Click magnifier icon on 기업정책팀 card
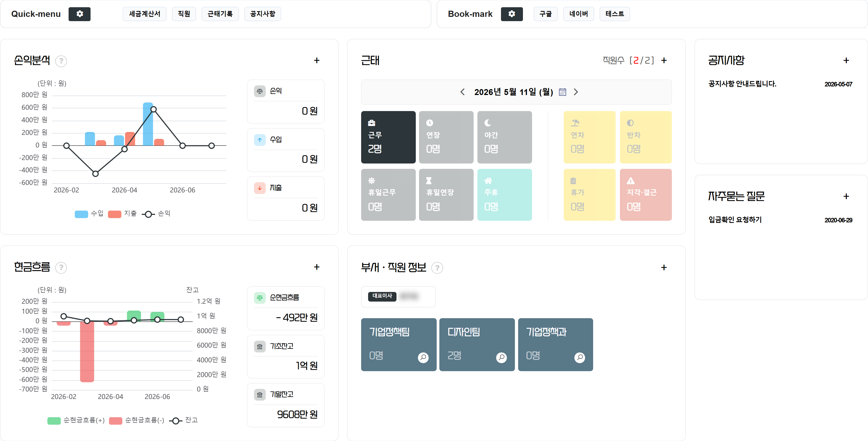The image size is (868, 441). (x=423, y=357)
